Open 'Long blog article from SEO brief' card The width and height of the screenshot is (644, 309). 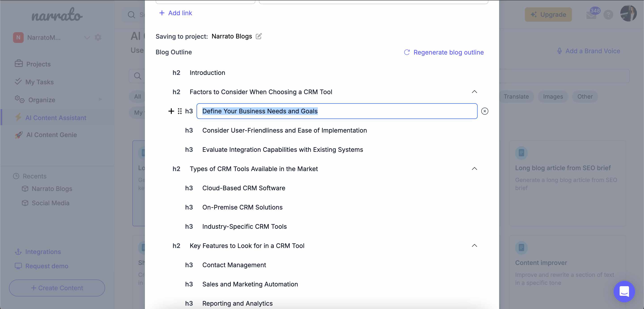coord(568,183)
